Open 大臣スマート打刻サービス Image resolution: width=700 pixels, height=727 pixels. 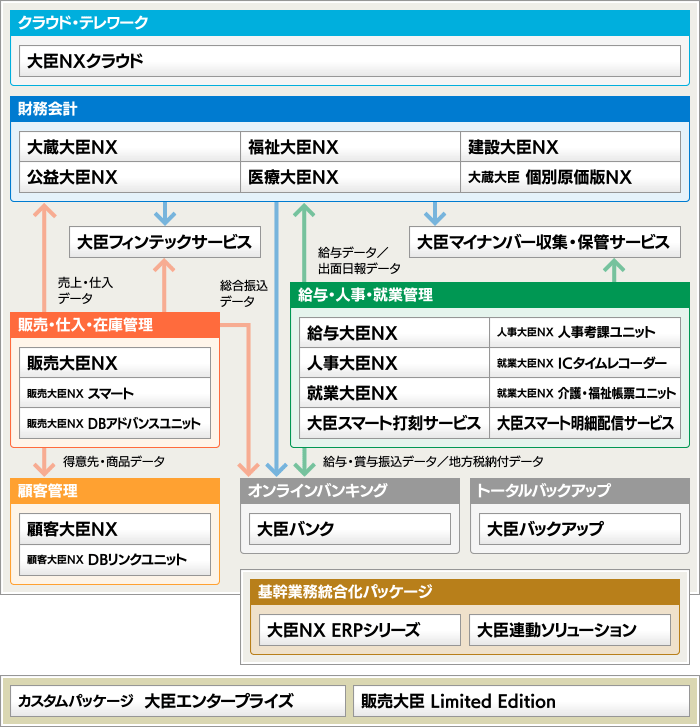pos(395,423)
